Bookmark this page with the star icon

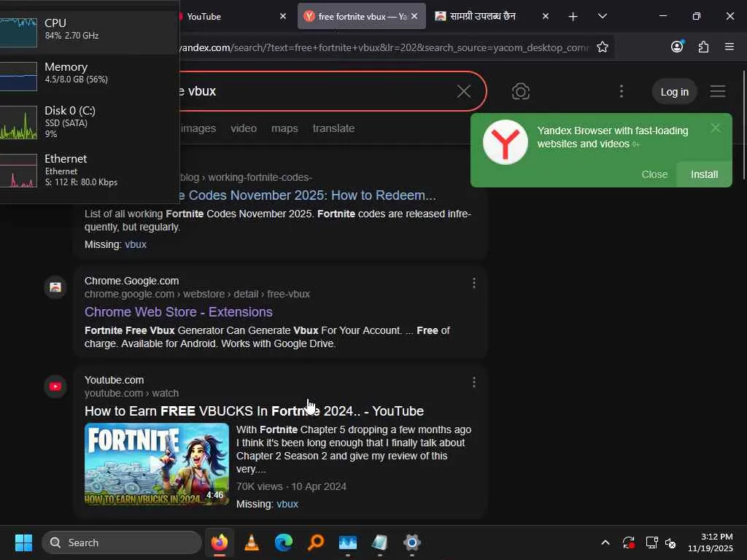point(602,47)
